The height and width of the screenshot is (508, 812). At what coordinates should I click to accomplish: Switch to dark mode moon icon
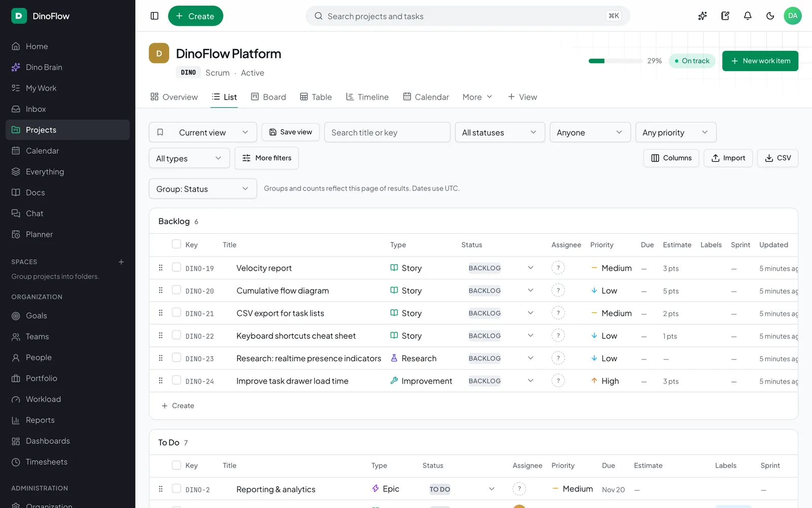pos(770,16)
